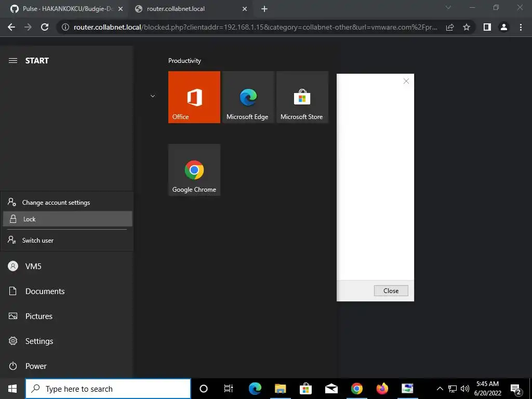Image resolution: width=532 pixels, height=399 pixels.
Task: Select Switch user option
Action: 67,240
